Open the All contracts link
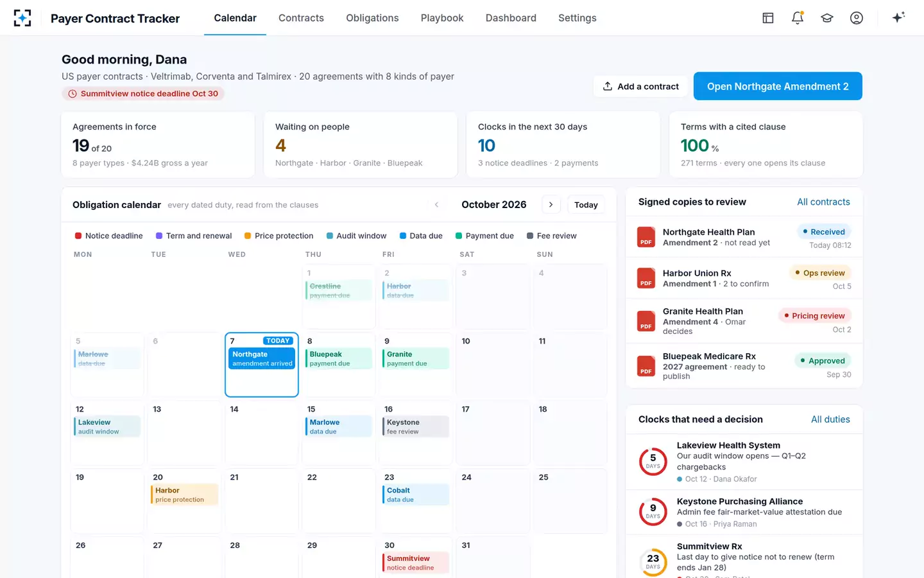The image size is (924, 578). pos(823,202)
